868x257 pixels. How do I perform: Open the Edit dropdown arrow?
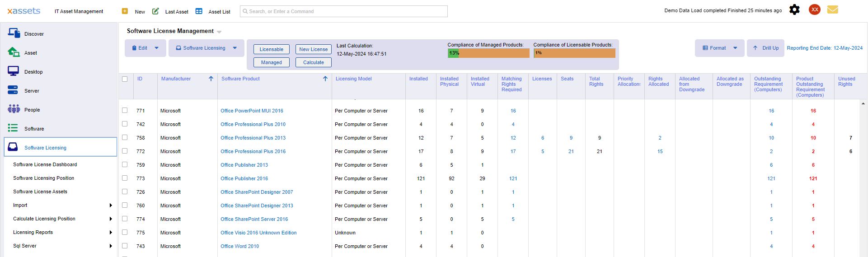click(x=157, y=48)
